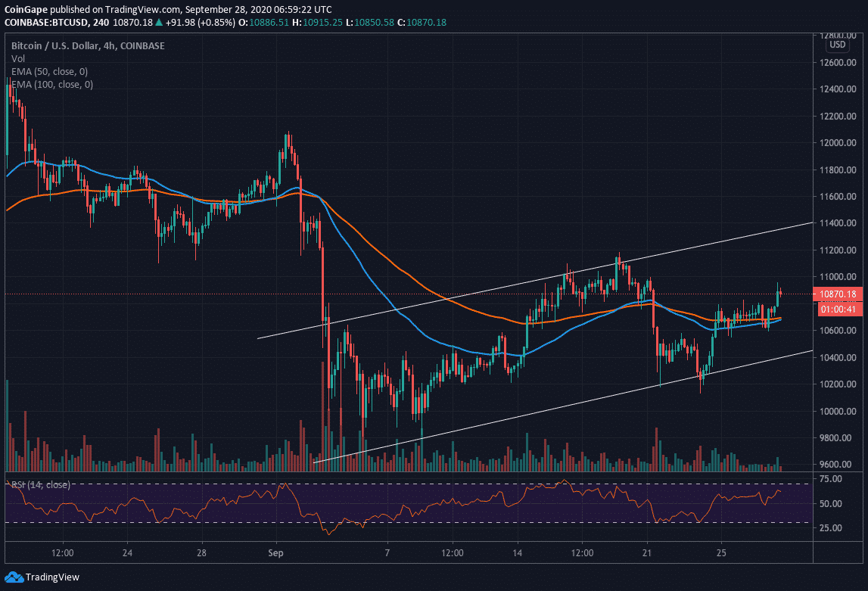
Task: Select the COINBASE:BTCUSD symbol in header
Action: click(x=49, y=23)
